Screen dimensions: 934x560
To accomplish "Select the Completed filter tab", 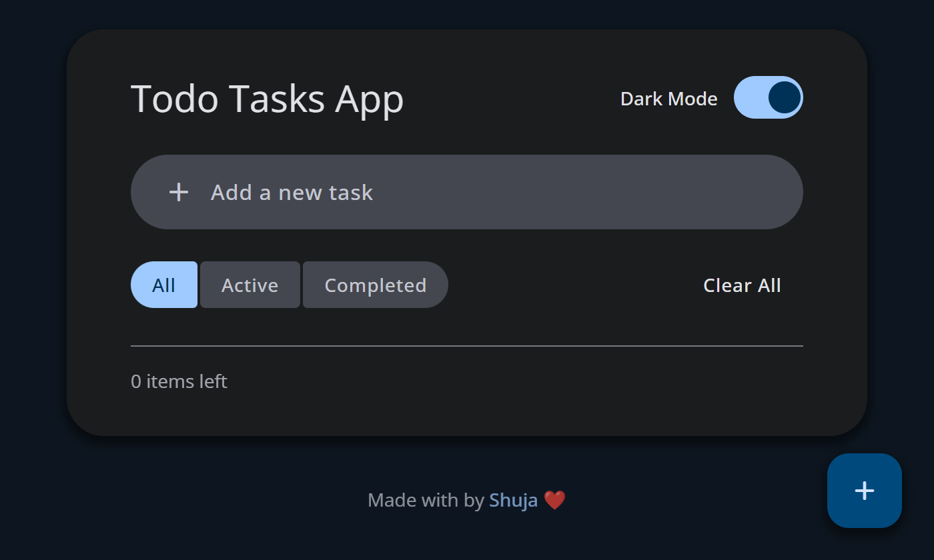I will (375, 285).
